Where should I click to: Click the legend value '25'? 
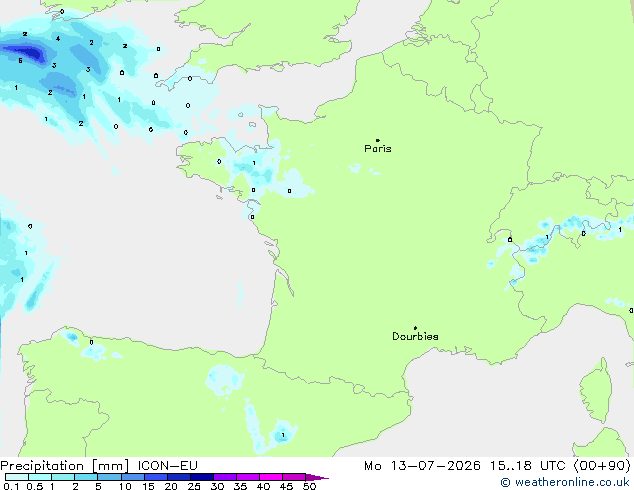point(194,486)
